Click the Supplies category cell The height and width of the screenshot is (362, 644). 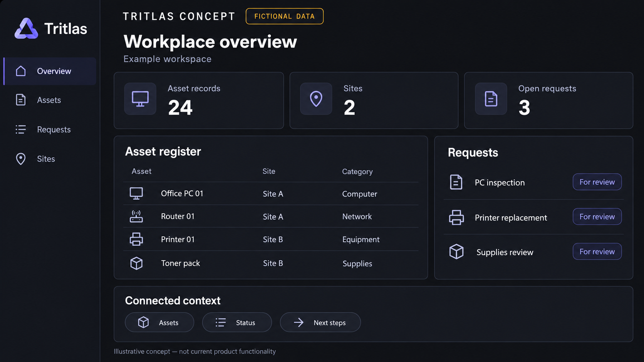coord(357,264)
